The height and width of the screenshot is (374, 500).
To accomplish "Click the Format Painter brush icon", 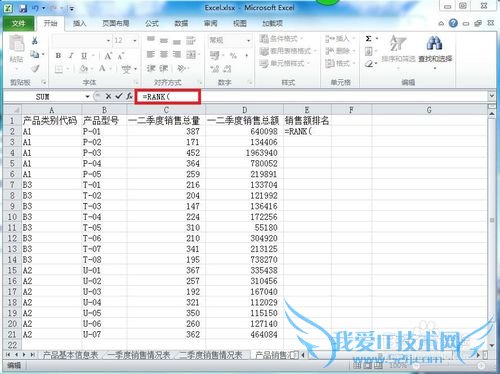I will (x=35, y=68).
